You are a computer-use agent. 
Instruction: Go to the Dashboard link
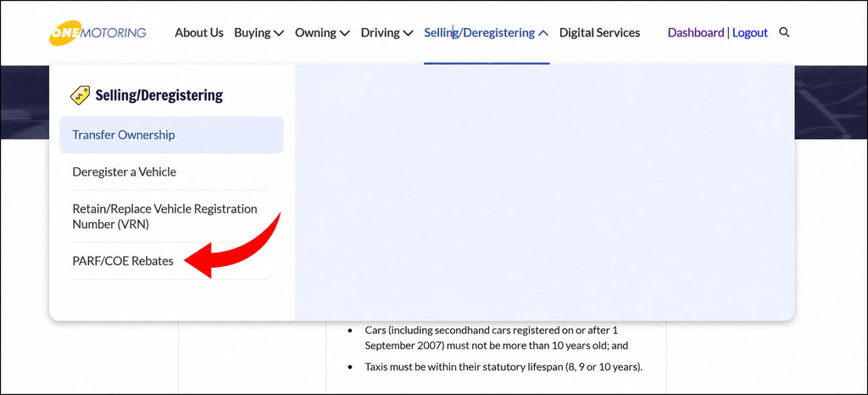(x=696, y=33)
